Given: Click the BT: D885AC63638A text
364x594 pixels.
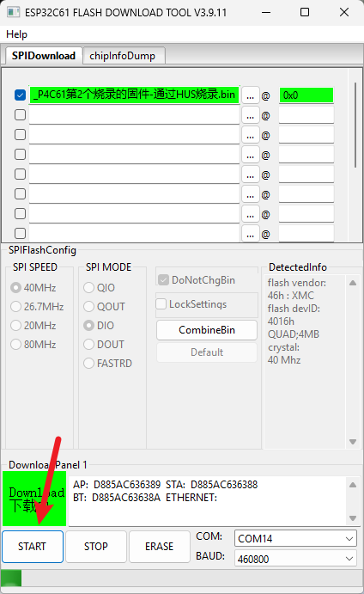Looking at the screenshot, I should (x=117, y=498).
